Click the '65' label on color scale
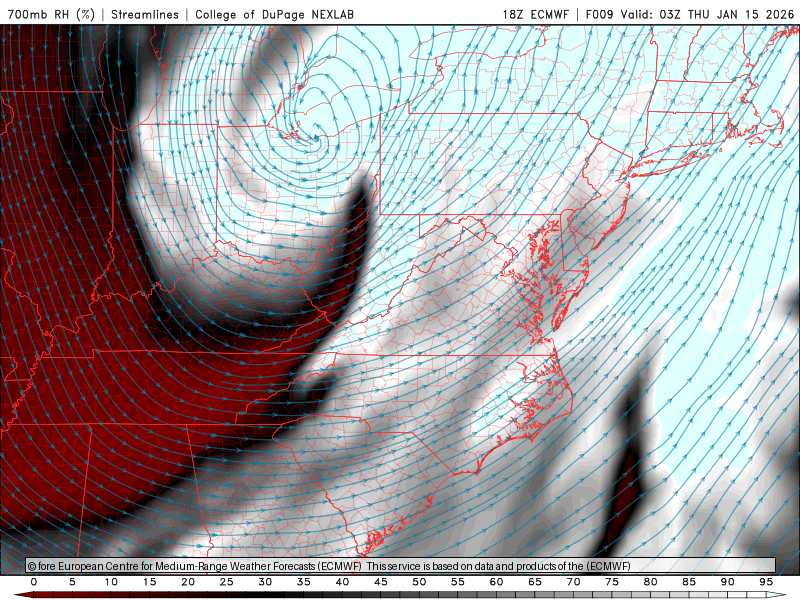Viewport: 800px width, 600px height. [535, 582]
